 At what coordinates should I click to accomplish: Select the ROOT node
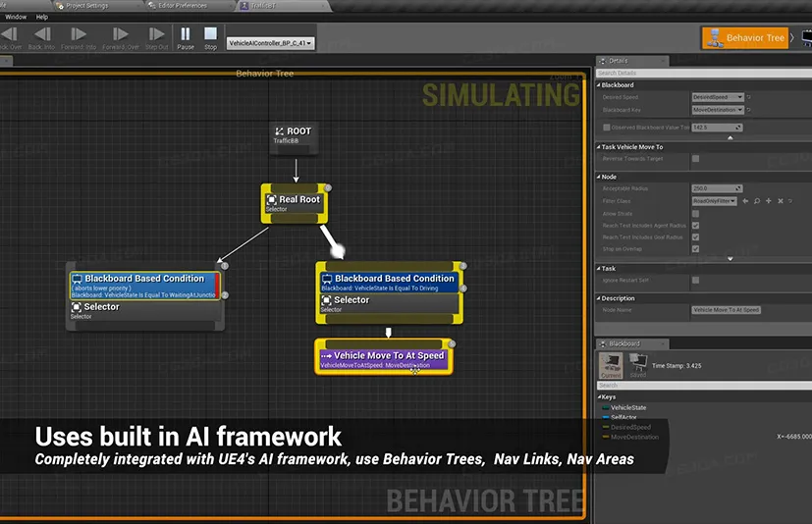point(294,136)
